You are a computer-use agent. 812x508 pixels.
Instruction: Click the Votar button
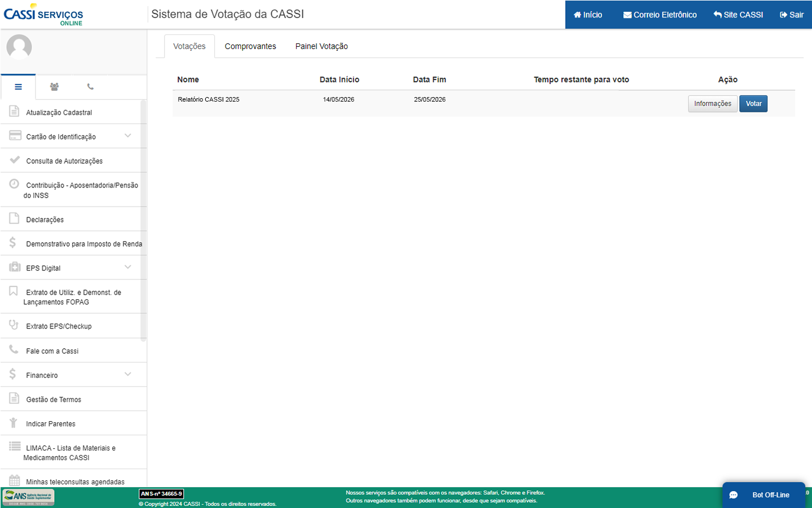(753, 104)
